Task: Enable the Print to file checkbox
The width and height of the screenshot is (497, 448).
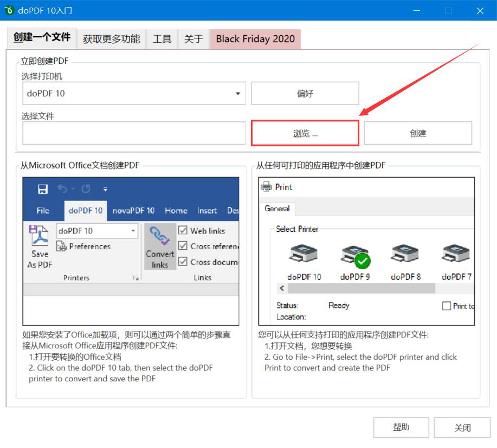Action: coord(446,306)
